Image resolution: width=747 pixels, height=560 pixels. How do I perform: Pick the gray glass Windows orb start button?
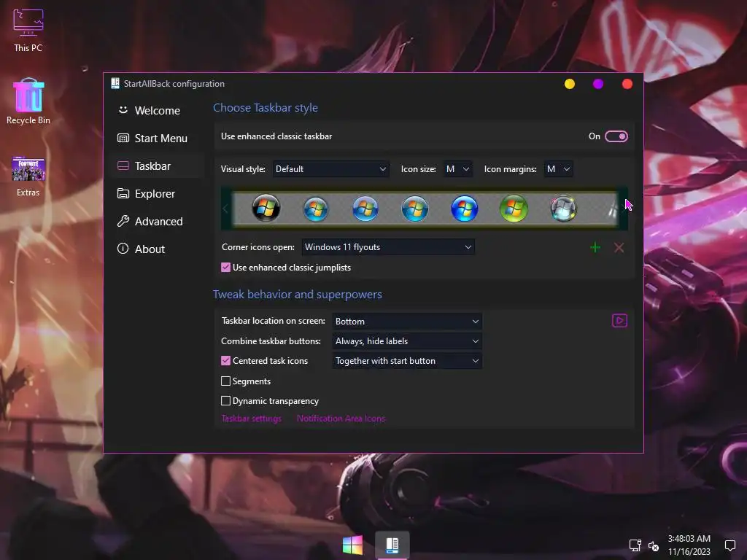click(564, 208)
